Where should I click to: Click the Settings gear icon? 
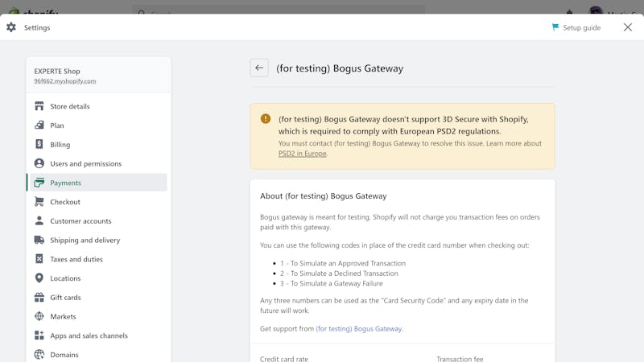click(11, 27)
